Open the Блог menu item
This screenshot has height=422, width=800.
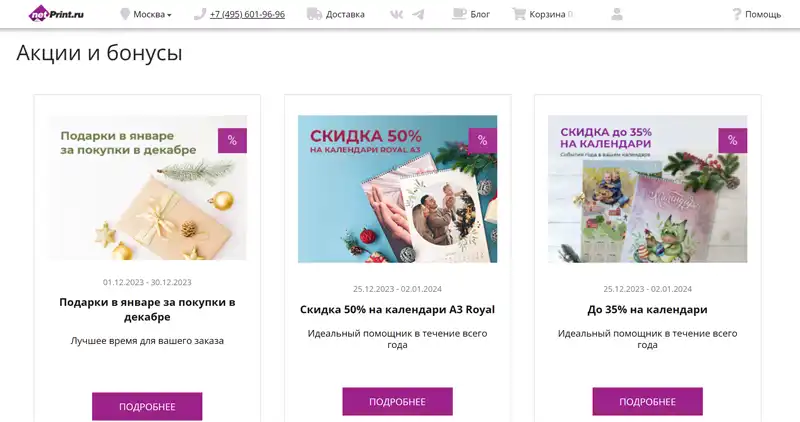(x=480, y=14)
